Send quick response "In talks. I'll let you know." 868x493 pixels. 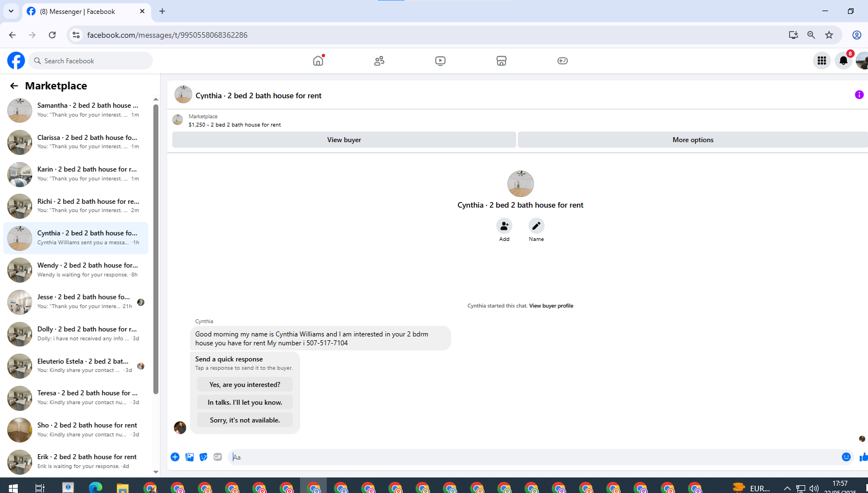245,403
